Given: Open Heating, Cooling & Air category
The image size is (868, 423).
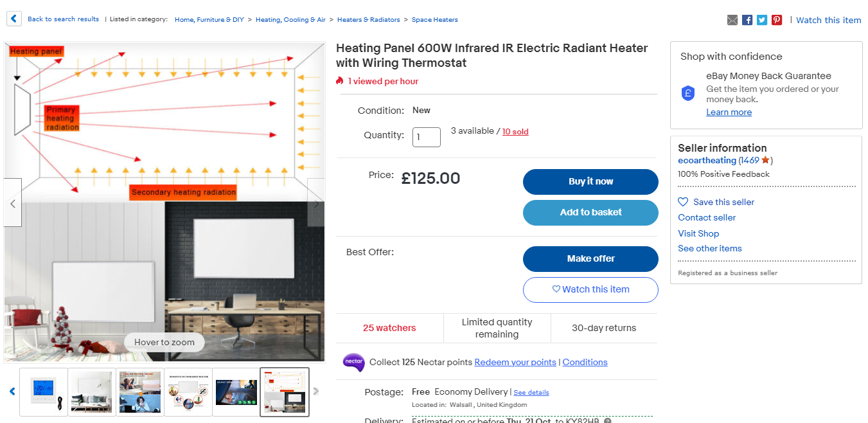Looking at the screenshot, I should point(290,20).
